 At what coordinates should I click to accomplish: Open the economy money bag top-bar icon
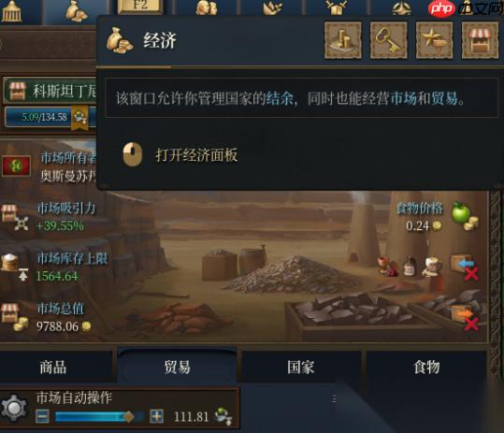(x=77, y=10)
